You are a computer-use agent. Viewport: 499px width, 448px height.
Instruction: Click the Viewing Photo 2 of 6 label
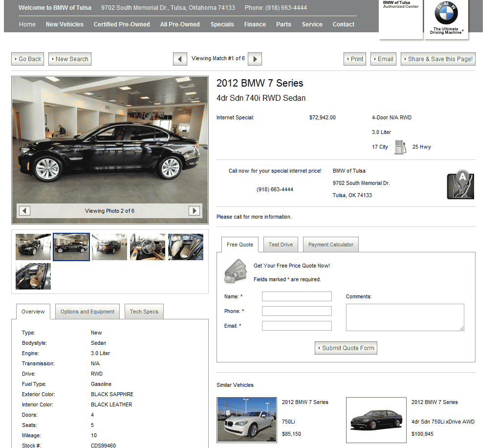click(110, 211)
